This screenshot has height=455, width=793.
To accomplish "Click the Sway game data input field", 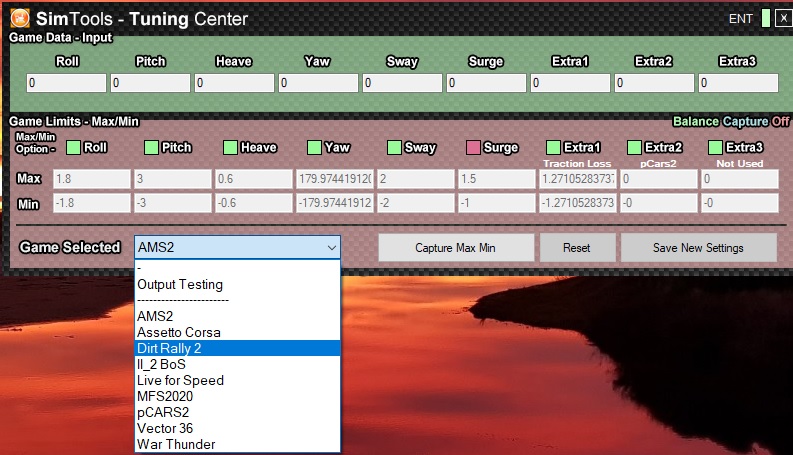I will coord(402,83).
